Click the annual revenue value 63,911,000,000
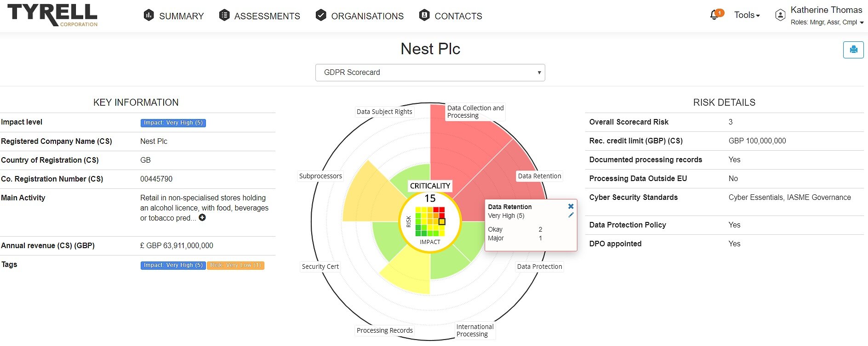This screenshot has height=346, width=868. click(x=177, y=246)
